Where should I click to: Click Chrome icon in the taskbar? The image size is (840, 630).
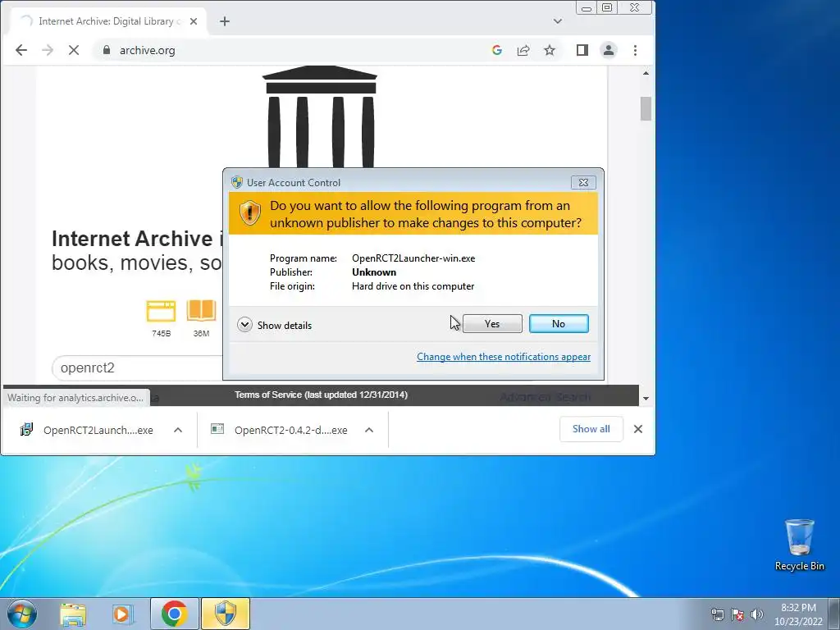pyautogui.click(x=175, y=614)
